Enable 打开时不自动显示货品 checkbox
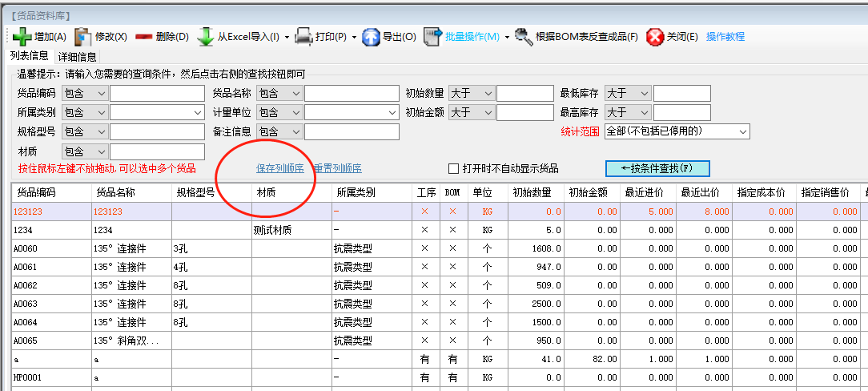Viewport: 868px width, 391px height. (x=453, y=168)
